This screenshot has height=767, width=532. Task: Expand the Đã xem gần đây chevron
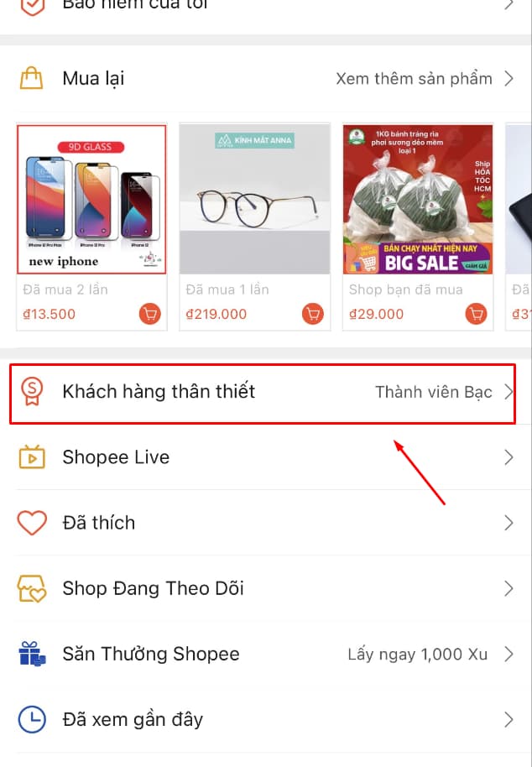509,719
